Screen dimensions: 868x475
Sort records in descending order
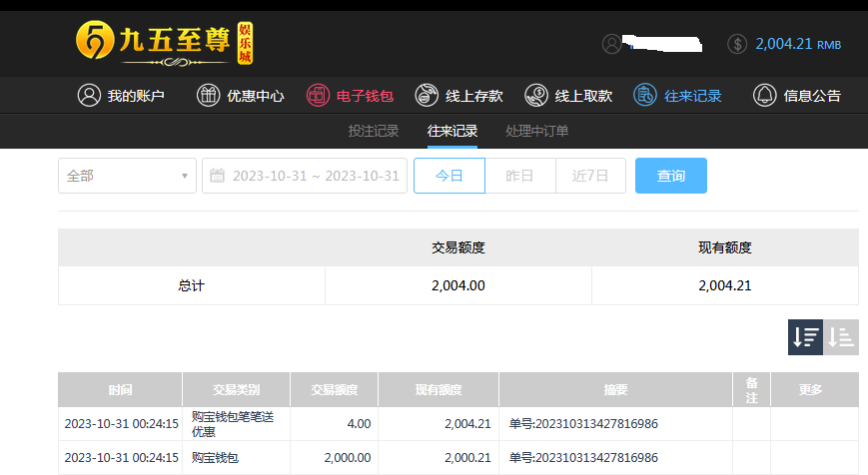[x=805, y=336]
